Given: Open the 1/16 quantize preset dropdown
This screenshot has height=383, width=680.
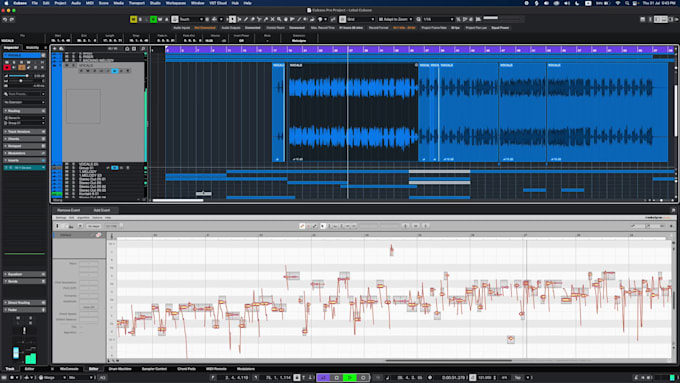Looking at the screenshot, I should pos(438,20).
